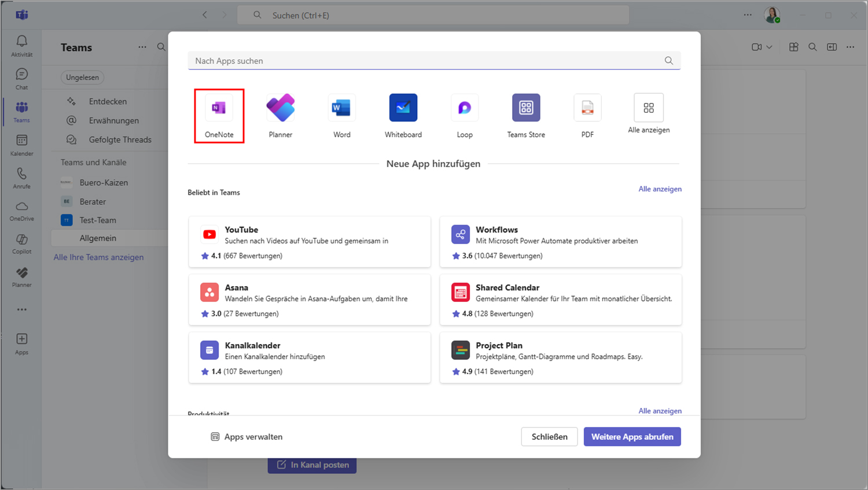The height and width of the screenshot is (490, 868).
Task: Toggle the Ungelesen filter chip
Action: (82, 78)
